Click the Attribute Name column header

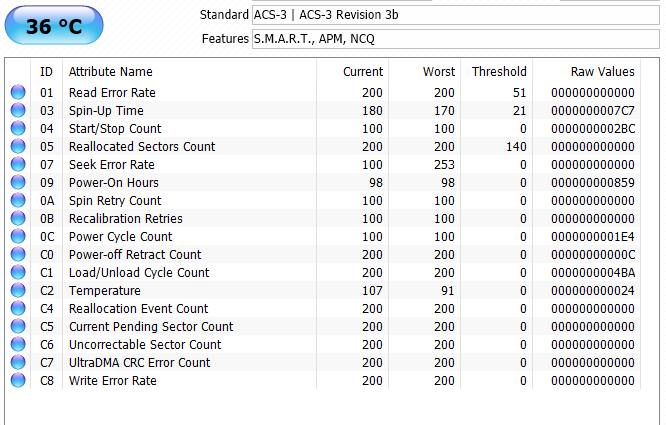tap(110, 72)
